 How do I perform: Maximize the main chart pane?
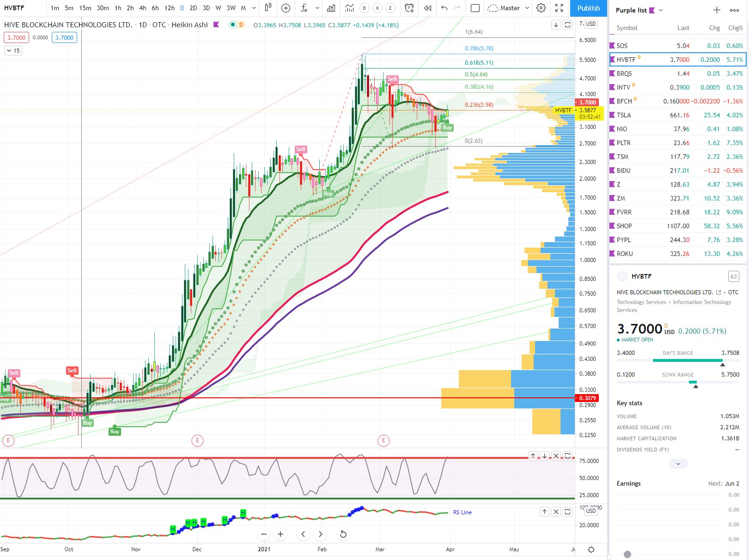[568, 25]
